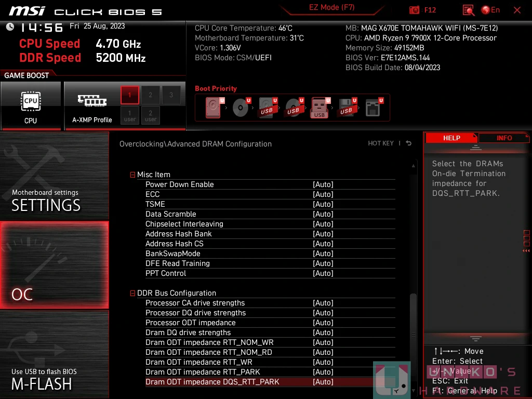
Task: Open BankSwapMode Auto value
Action: point(323,254)
